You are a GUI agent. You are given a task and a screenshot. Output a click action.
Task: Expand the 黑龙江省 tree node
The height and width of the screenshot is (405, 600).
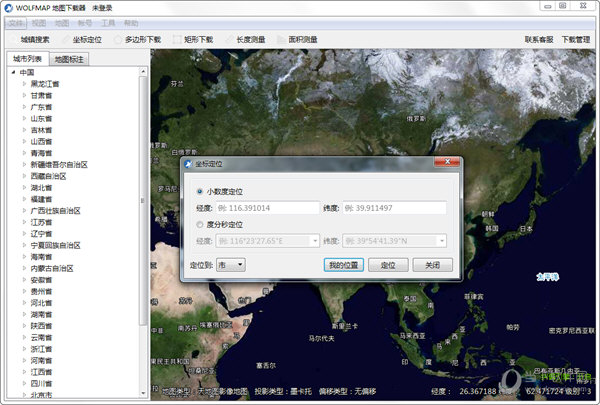24,83
